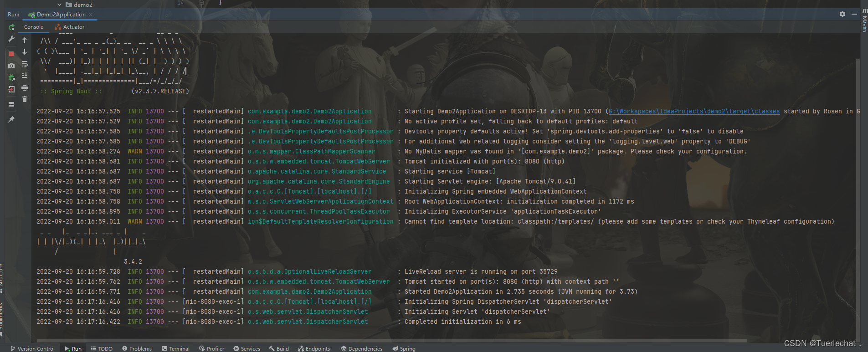This screenshot has height=352, width=868.
Task: Click the restore layout icon
Action: [x=11, y=104]
